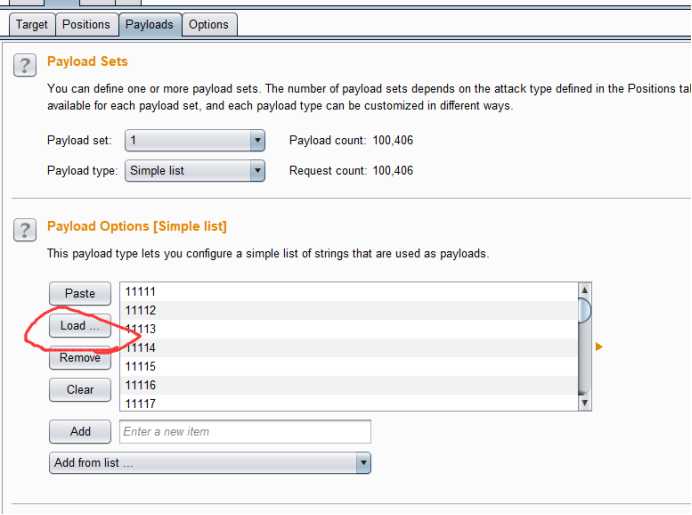This screenshot has width=692, height=515.
Task: Select payload item 11116
Action: (349, 385)
